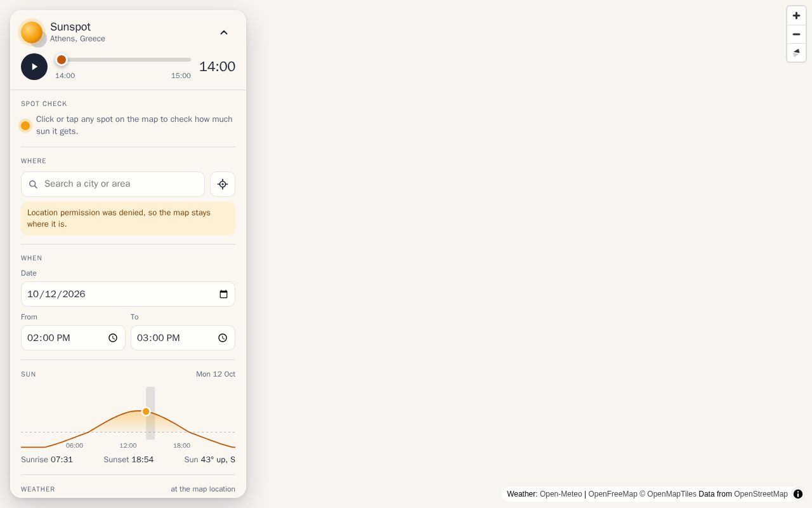Click the 'at the map location' text
Screen dimensions: 812x508
coord(203,489)
